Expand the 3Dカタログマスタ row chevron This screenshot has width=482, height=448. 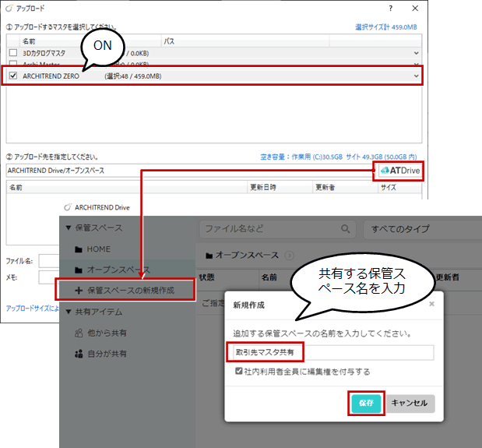[416, 53]
